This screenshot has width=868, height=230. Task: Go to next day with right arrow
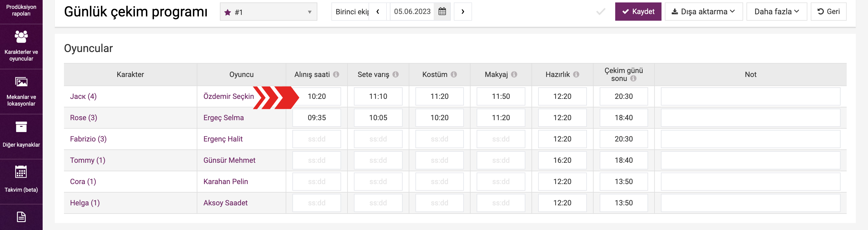(x=463, y=12)
